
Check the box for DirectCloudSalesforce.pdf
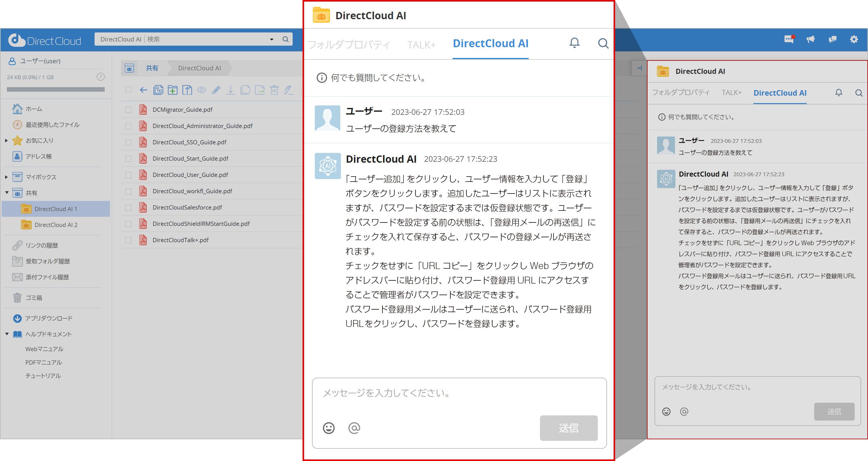(128, 207)
